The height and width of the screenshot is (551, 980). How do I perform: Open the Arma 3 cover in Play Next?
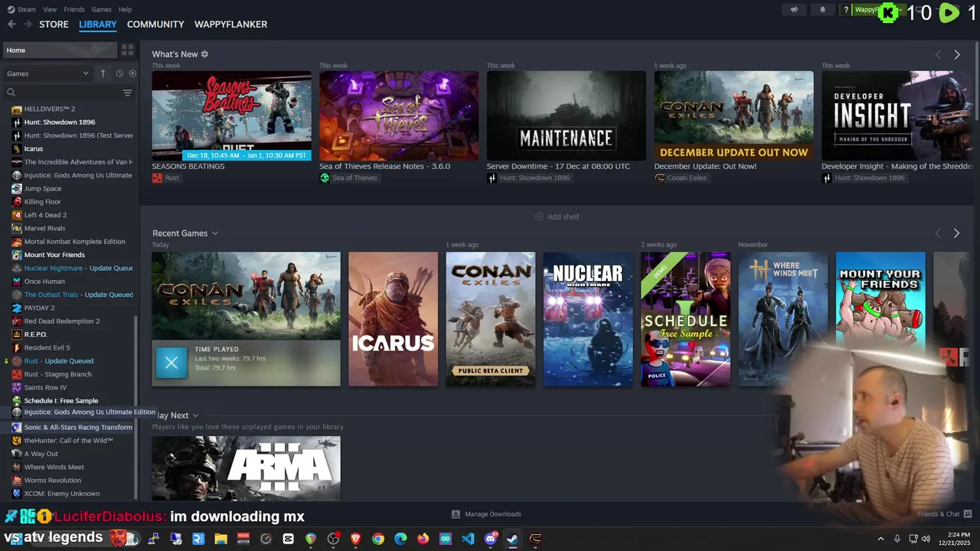click(x=246, y=468)
